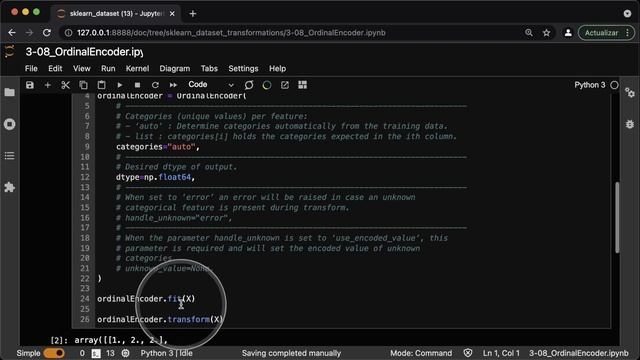Bookmark this page with the star icon
This screenshot has width=640, height=360.
tap(547, 33)
